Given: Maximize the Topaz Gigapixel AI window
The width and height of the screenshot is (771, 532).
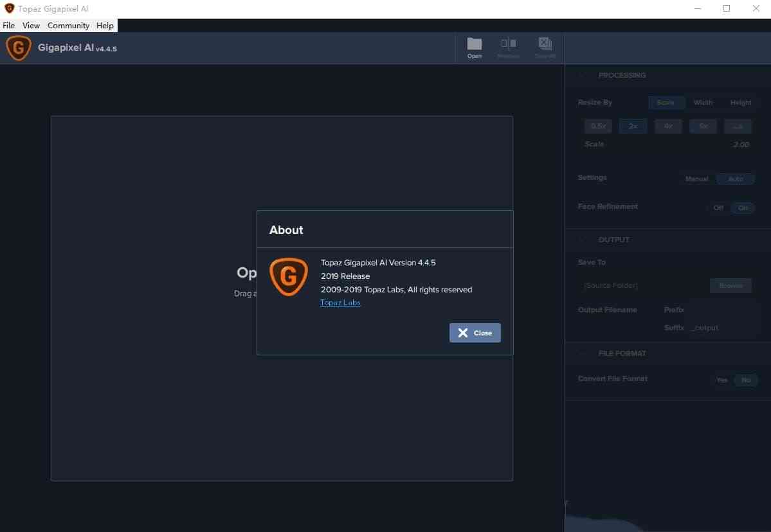Looking at the screenshot, I should (x=726, y=8).
